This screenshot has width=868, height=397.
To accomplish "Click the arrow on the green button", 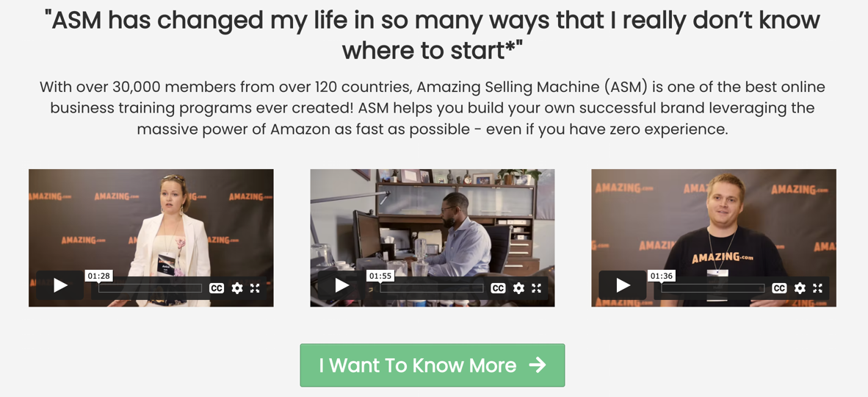I will coord(537,365).
